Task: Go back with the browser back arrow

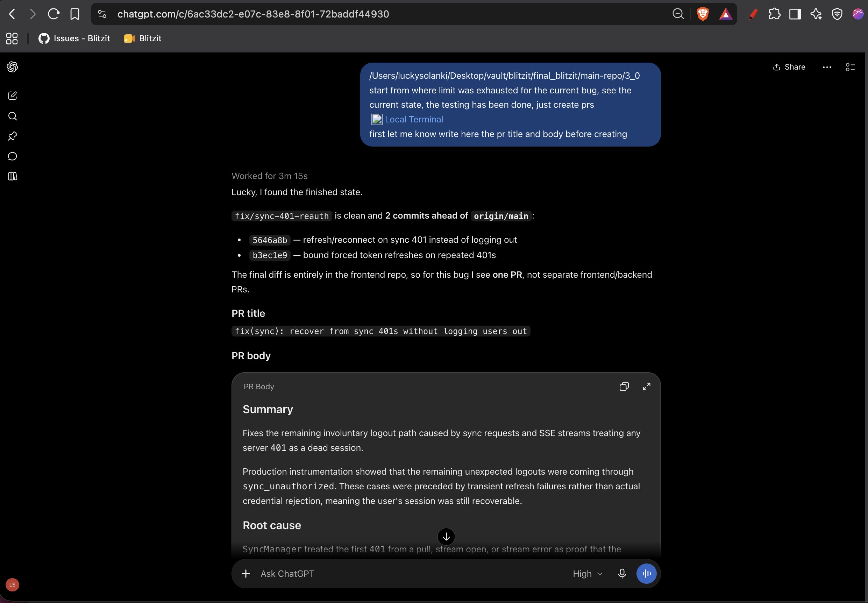Action: click(x=12, y=14)
